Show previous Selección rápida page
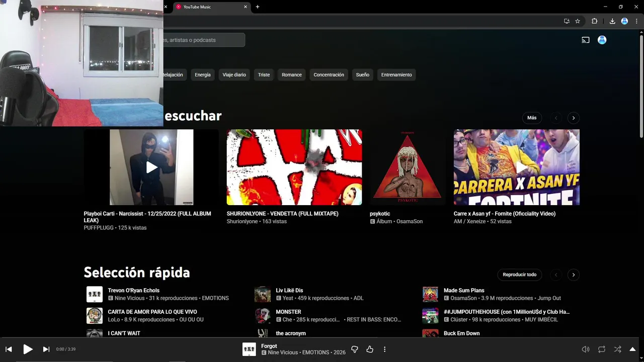Screen dimensions: 644x362 click(x=556, y=275)
